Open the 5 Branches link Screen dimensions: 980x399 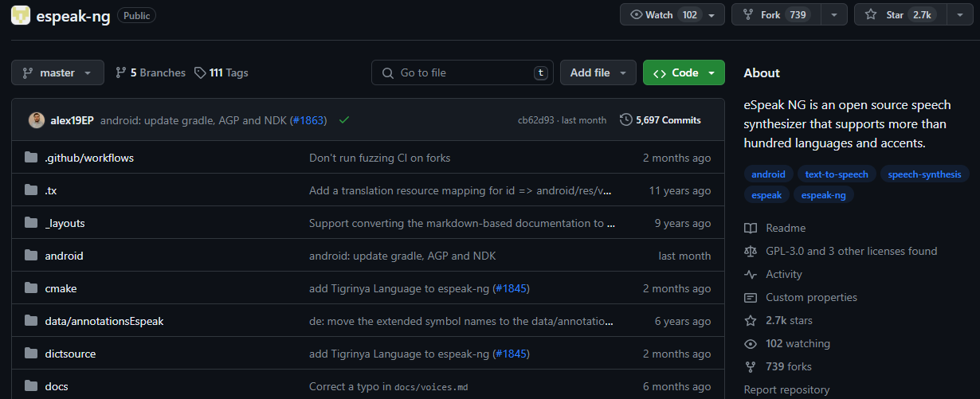[x=151, y=72]
